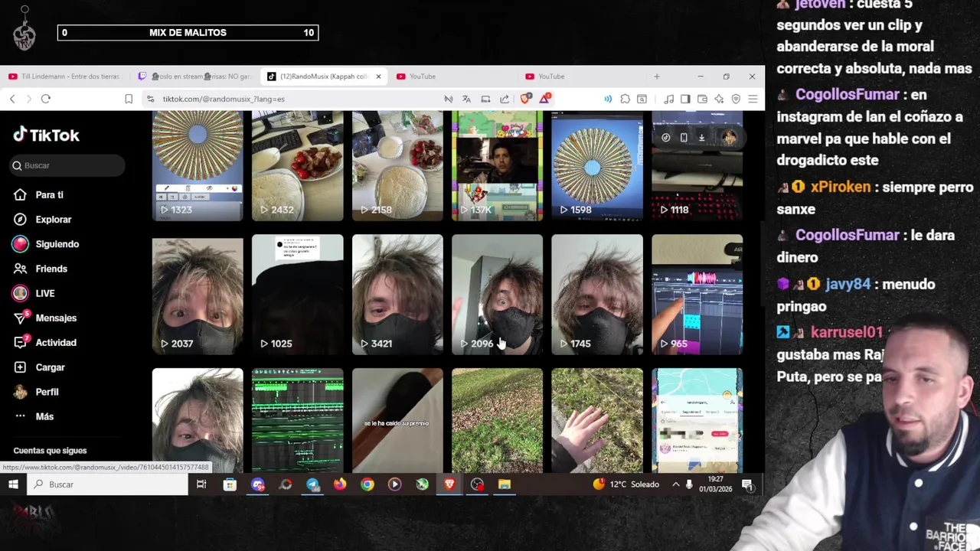Viewport: 980px width, 551px height.
Task: Open the weather widget showing 12°C Soleado
Action: (626, 484)
